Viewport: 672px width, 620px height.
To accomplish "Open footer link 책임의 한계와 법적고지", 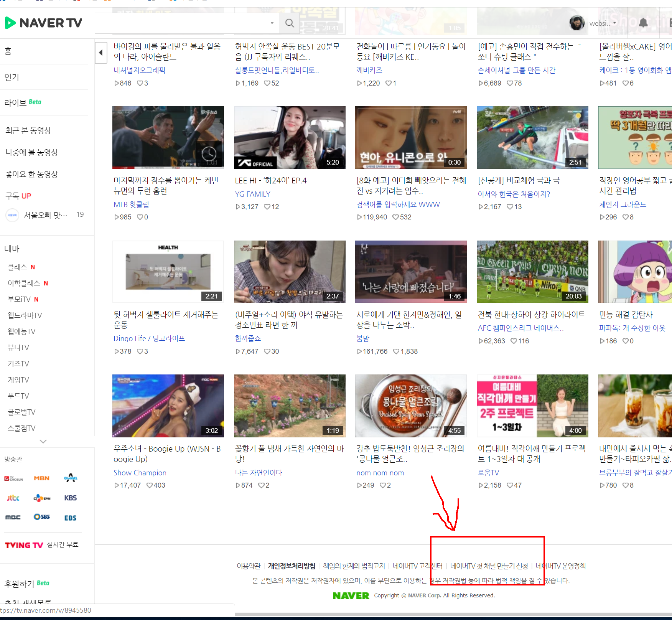I will (x=354, y=566).
